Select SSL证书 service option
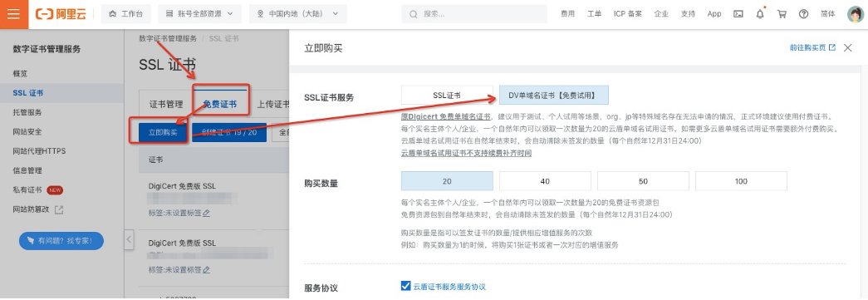This screenshot has height=300, width=868. (x=447, y=96)
